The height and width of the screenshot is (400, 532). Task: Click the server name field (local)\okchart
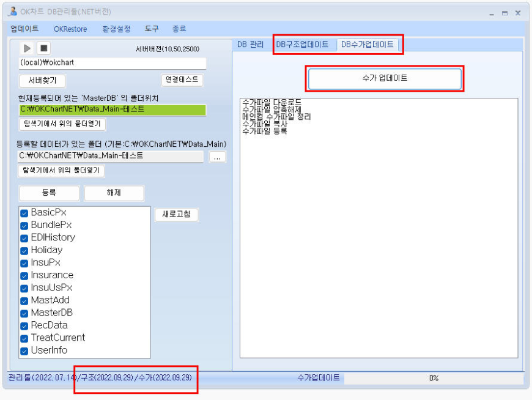coord(113,63)
